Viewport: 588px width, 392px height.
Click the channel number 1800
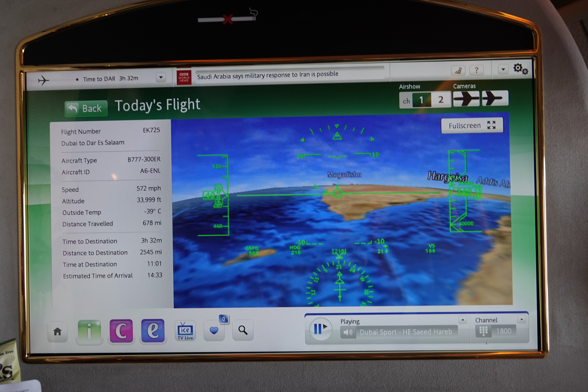pyautogui.click(x=504, y=331)
